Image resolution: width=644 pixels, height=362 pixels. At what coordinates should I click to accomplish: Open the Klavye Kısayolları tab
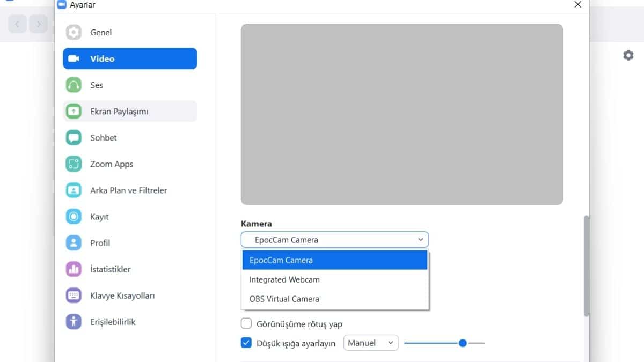(130, 295)
